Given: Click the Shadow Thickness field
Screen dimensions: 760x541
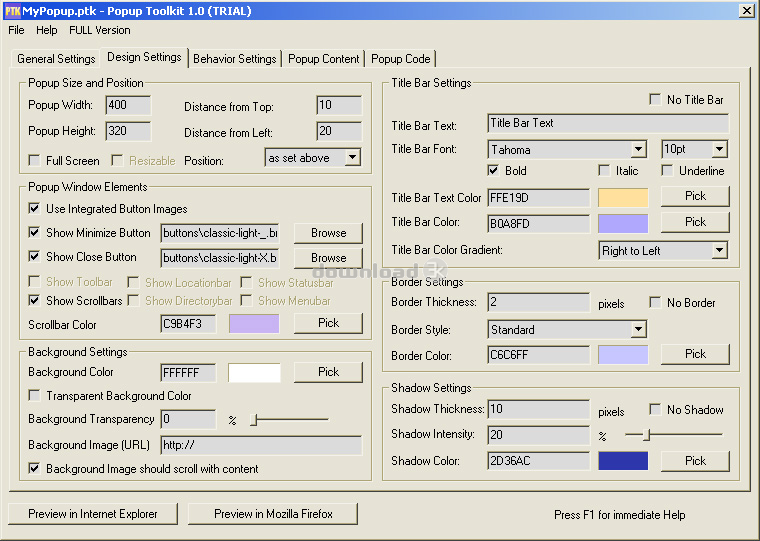Looking at the screenshot, I should 538,409.
